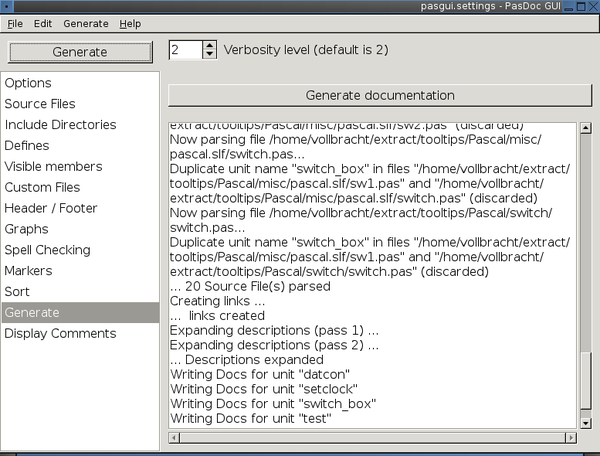Increase verbosity level with up arrow
The width and height of the screenshot is (600, 456).
pos(209,46)
